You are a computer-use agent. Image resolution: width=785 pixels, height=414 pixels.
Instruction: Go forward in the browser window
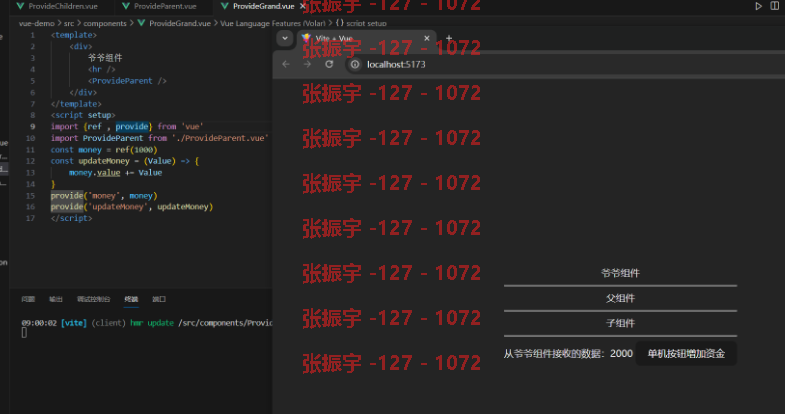307,64
